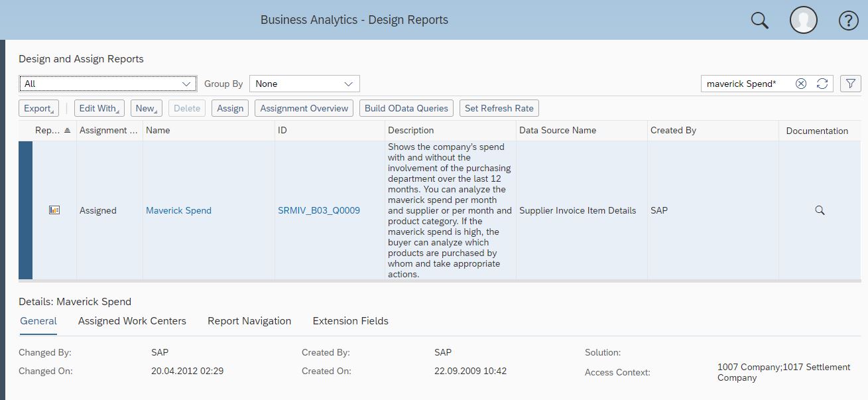Viewport: 868px width, 400px height.
Task: Click into the maverick Spend search field
Action: (x=746, y=84)
